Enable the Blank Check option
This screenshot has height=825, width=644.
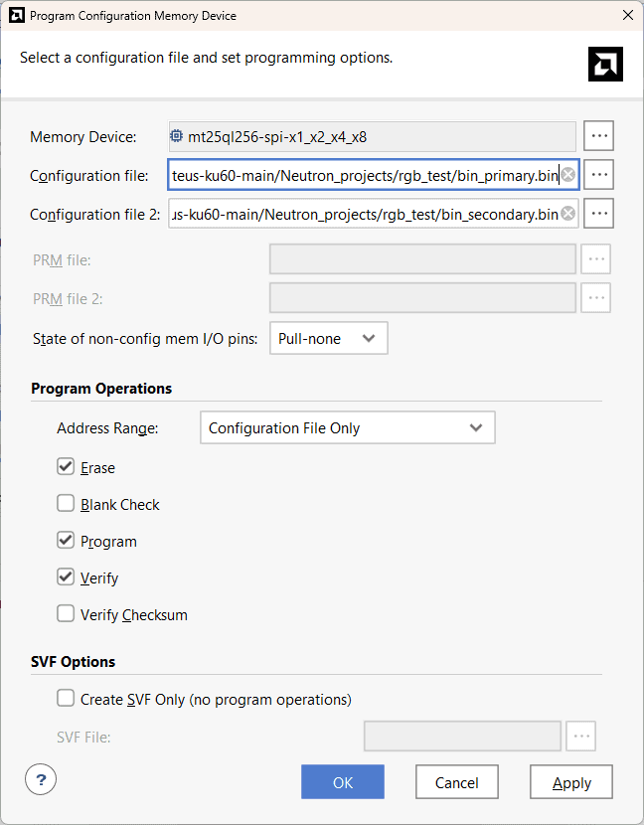pos(66,503)
